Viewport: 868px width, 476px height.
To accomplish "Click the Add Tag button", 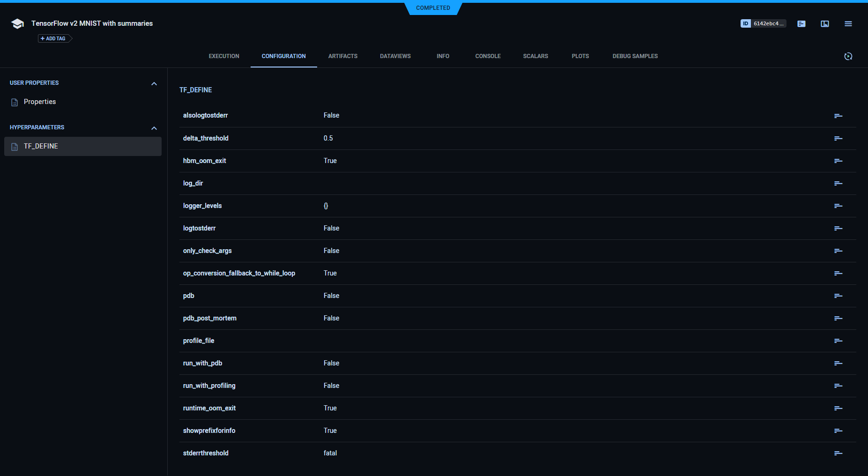I will click(x=54, y=38).
